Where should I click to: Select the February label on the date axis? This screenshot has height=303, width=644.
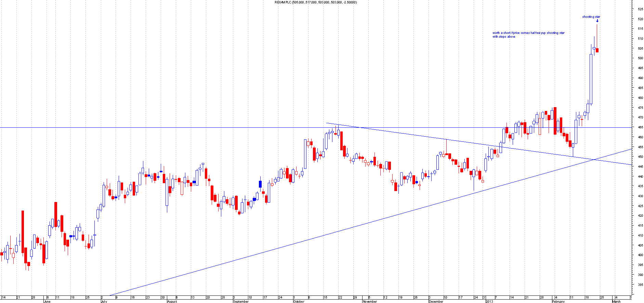pyautogui.click(x=558, y=302)
